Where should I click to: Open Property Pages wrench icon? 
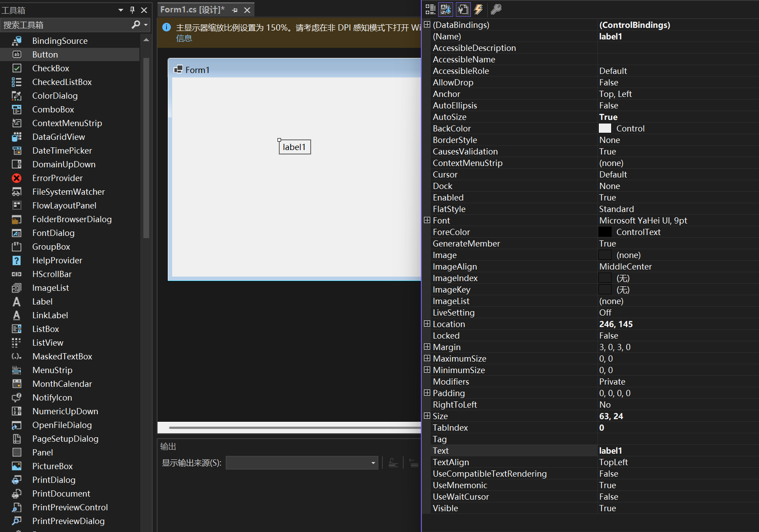point(496,9)
